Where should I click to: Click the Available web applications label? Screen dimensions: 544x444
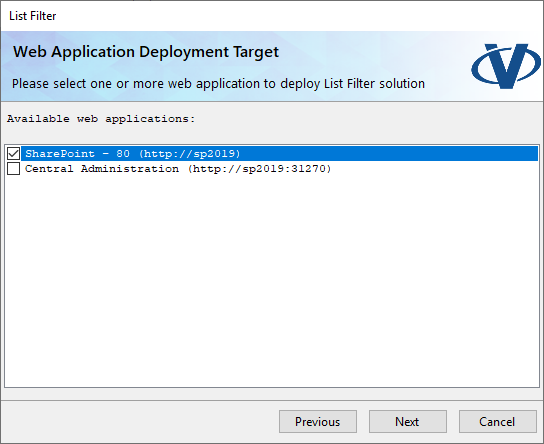pyautogui.click(x=101, y=119)
